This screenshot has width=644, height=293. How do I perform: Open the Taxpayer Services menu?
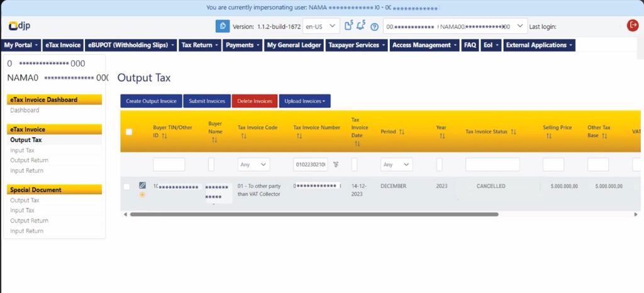coord(355,45)
